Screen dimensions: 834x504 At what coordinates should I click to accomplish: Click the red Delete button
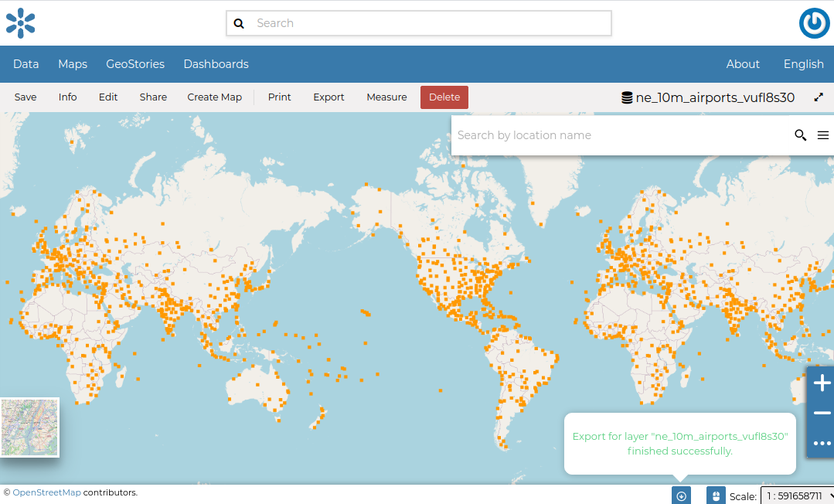(x=444, y=97)
